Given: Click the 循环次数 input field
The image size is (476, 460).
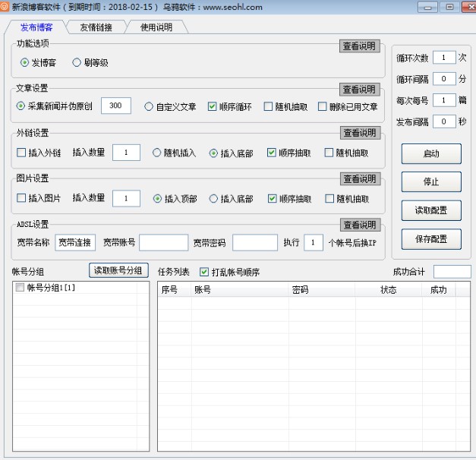Looking at the screenshot, I should pyautogui.click(x=444, y=58).
